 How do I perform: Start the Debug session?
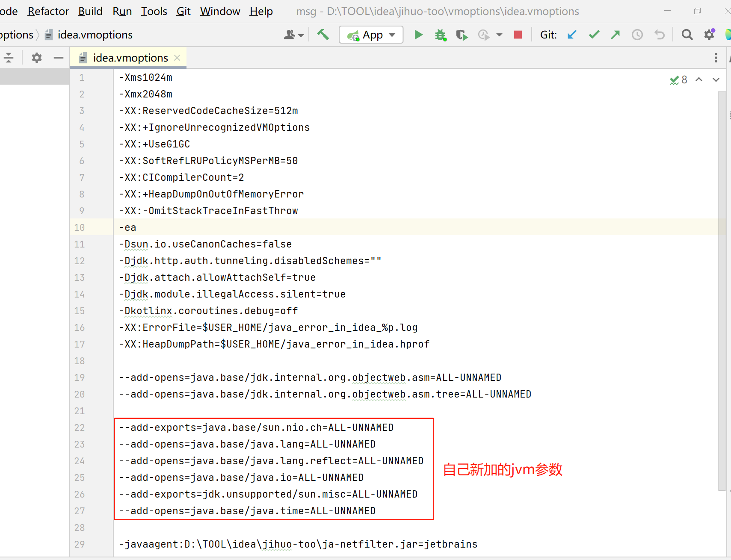tap(441, 35)
